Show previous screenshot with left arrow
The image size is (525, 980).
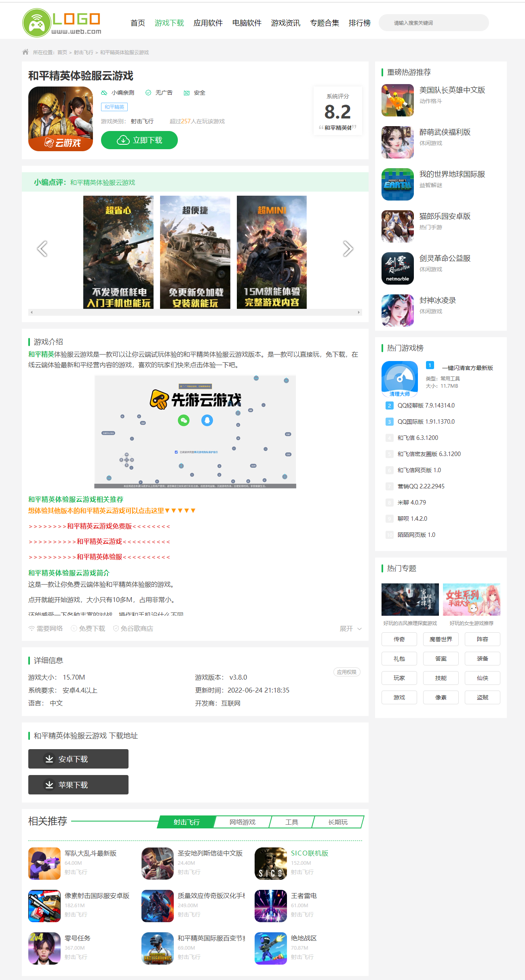click(42, 249)
